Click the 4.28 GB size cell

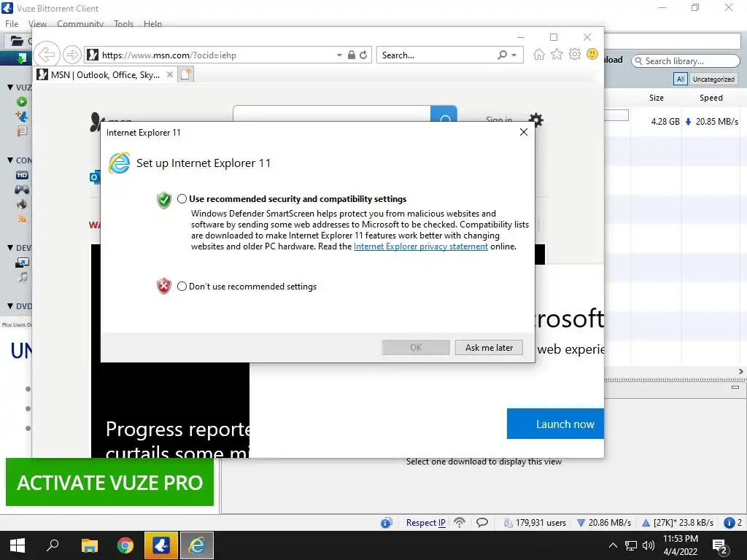pyautogui.click(x=665, y=122)
